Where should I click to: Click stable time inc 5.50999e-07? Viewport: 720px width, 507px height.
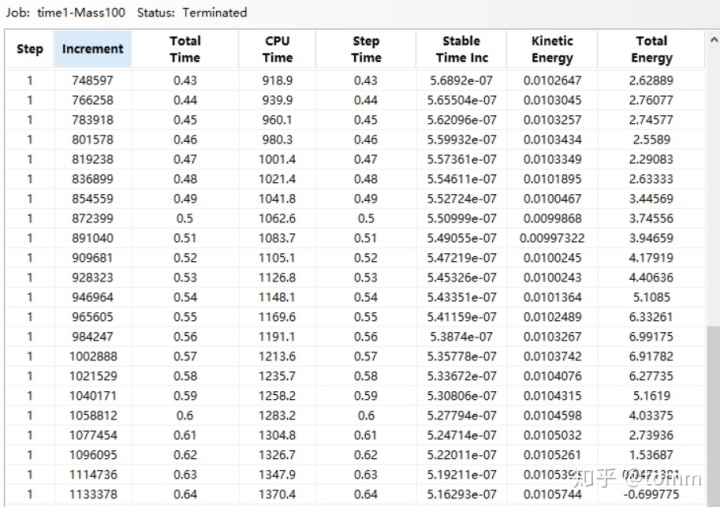coord(461,219)
